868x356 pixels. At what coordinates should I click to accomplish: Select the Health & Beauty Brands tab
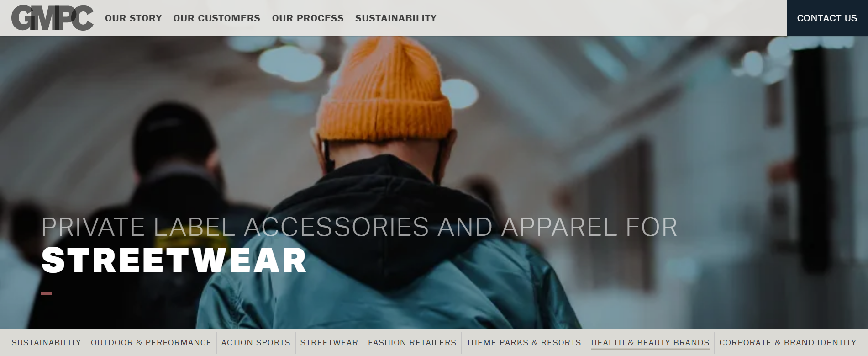(x=650, y=343)
